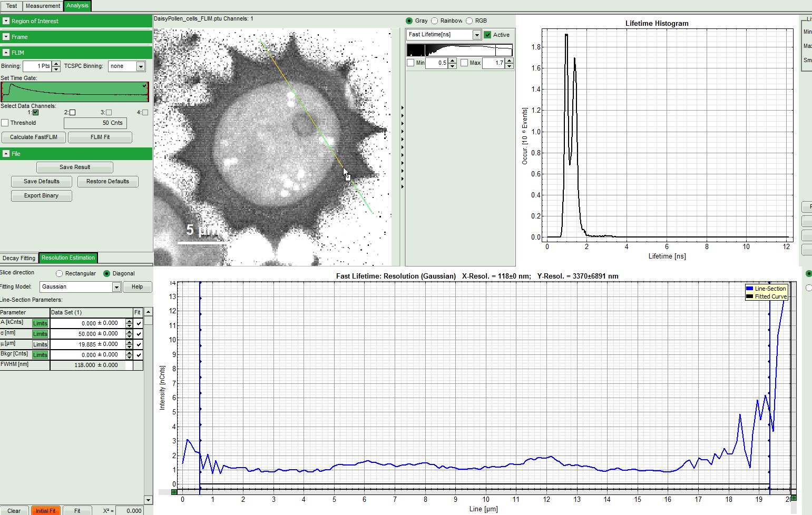Switch to the Measurement tab
Image resolution: width=812 pixels, height=515 pixels.
click(x=43, y=6)
